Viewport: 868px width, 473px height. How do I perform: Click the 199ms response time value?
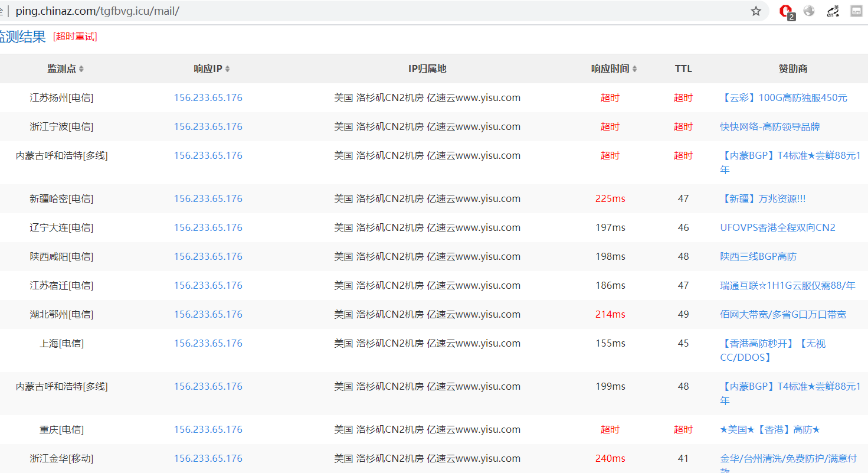coord(610,387)
